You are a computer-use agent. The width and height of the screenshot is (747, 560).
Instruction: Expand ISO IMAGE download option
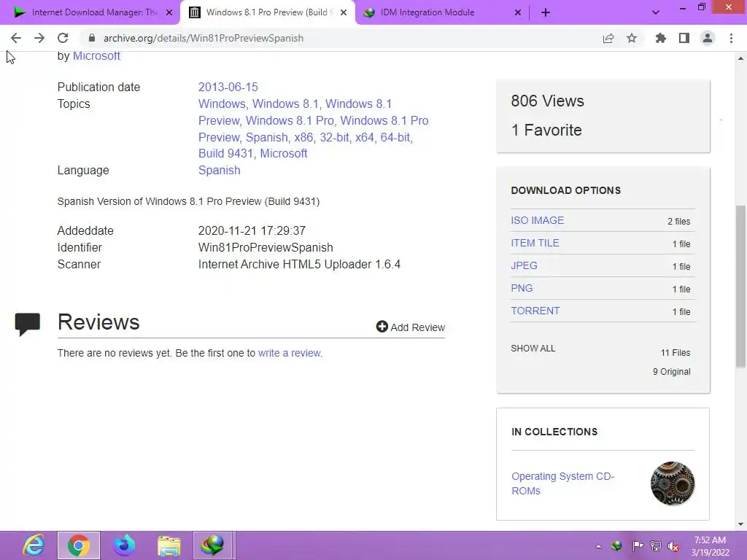[537, 220]
